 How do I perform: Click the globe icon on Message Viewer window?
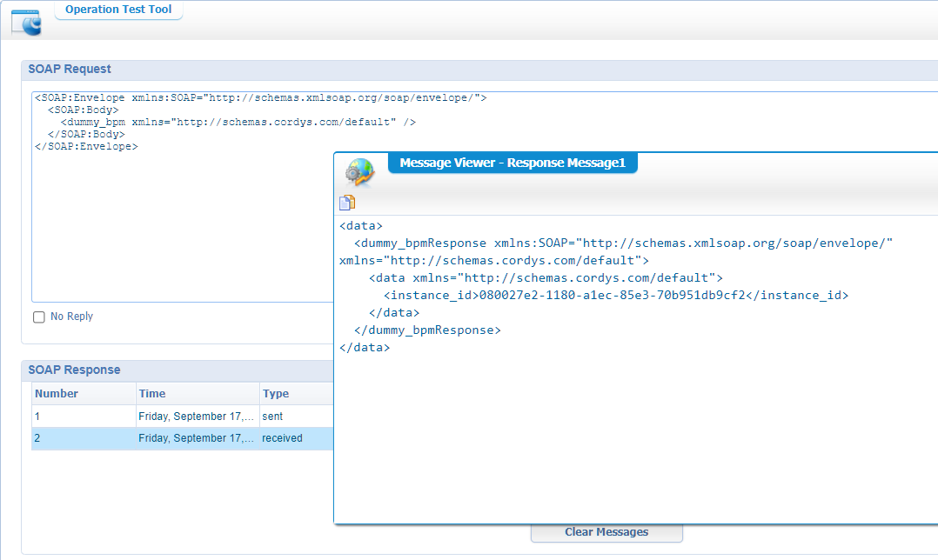point(358,172)
